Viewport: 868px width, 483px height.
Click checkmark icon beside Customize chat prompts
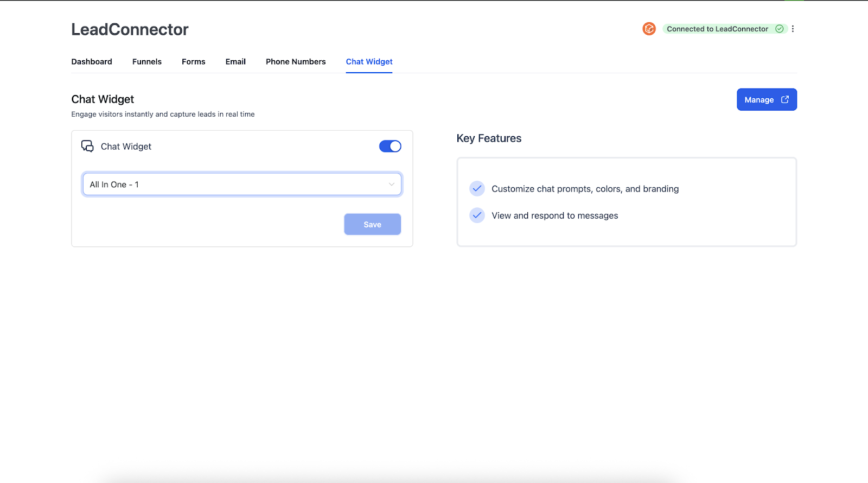[x=477, y=188]
